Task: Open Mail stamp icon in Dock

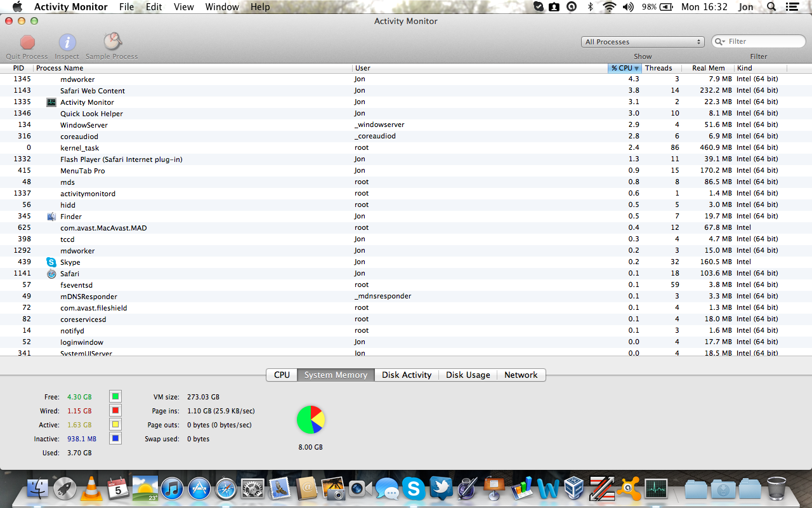Action: point(280,488)
